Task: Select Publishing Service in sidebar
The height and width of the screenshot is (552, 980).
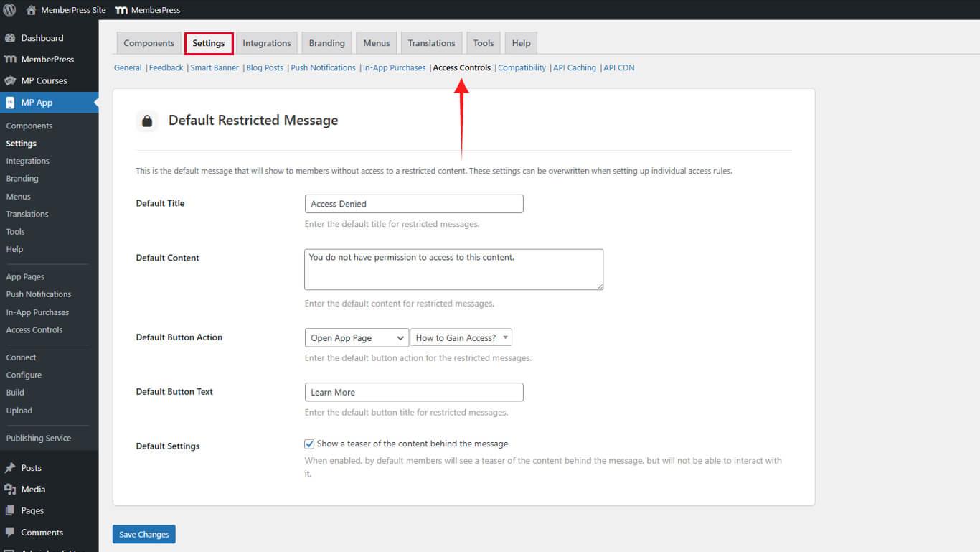Action: coord(39,439)
